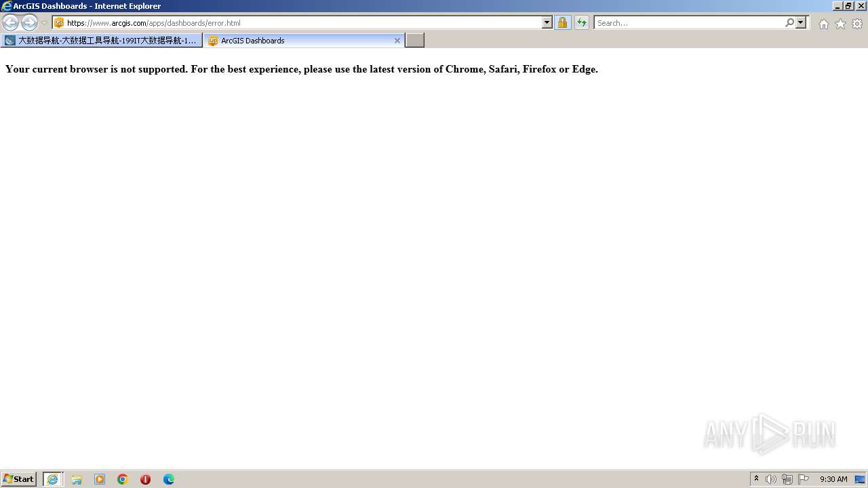The image size is (868, 488).
Task: Click the Internet Explorer title bar icon
Action: pyautogui.click(x=7, y=6)
